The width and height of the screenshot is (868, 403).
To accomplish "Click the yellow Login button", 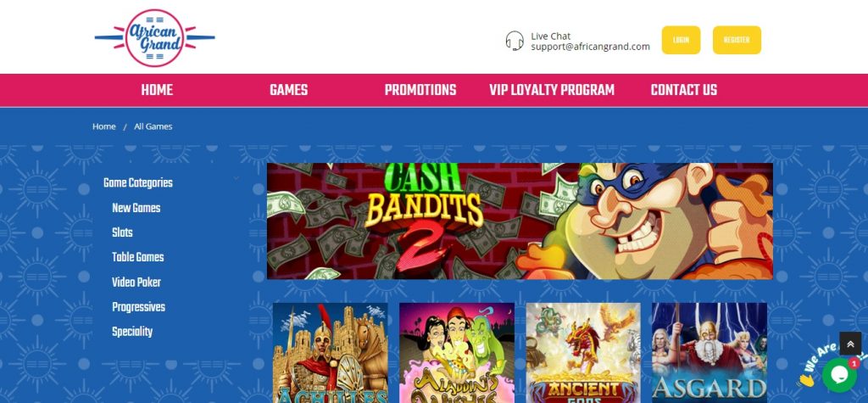I will tap(681, 40).
